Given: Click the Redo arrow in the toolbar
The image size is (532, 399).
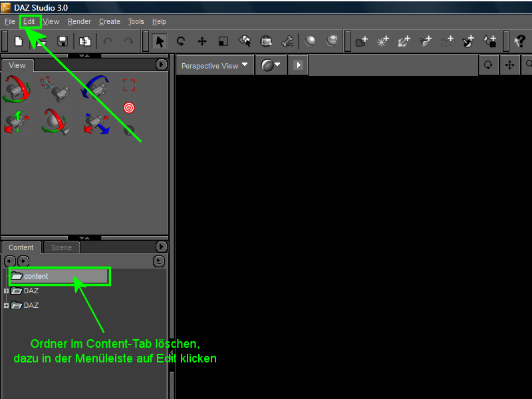Looking at the screenshot, I should [128, 41].
